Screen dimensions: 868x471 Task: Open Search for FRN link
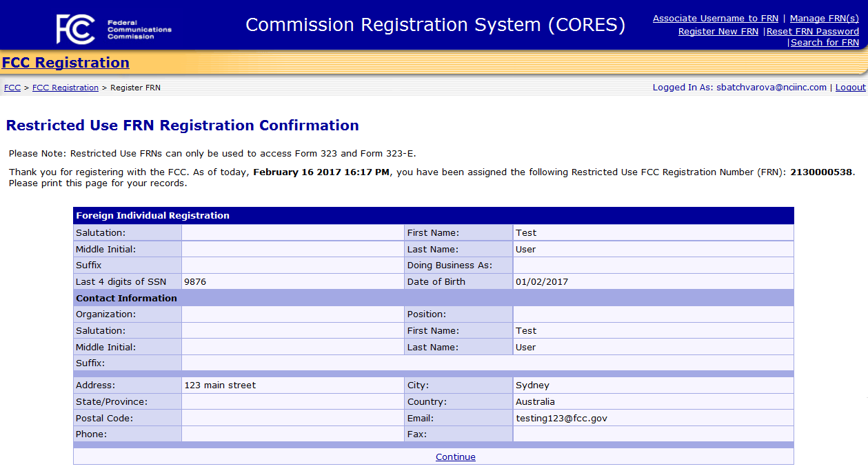click(825, 43)
